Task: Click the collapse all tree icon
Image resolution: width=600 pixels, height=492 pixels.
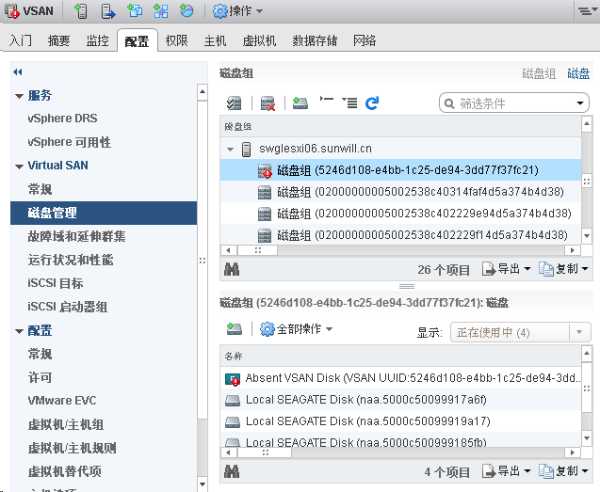Action: pyautogui.click(x=326, y=101)
